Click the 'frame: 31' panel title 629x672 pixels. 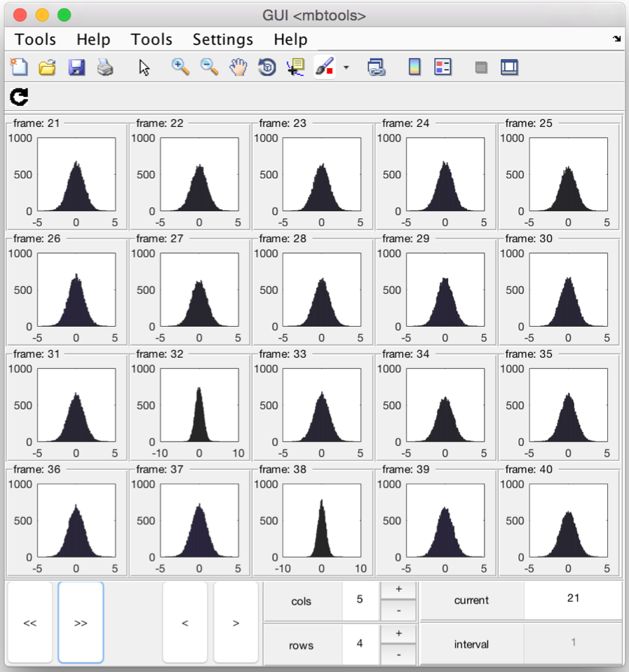tap(36, 354)
